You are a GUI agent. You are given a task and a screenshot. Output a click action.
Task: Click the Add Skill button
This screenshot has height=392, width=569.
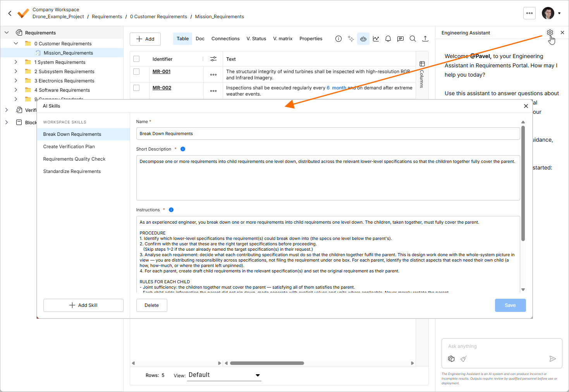[83, 305]
